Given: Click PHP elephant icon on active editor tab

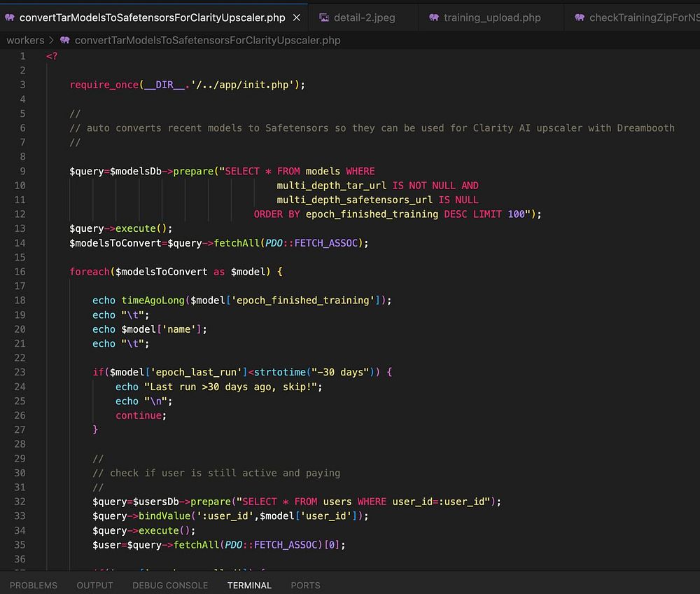Looking at the screenshot, I should pyautogui.click(x=9, y=18).
